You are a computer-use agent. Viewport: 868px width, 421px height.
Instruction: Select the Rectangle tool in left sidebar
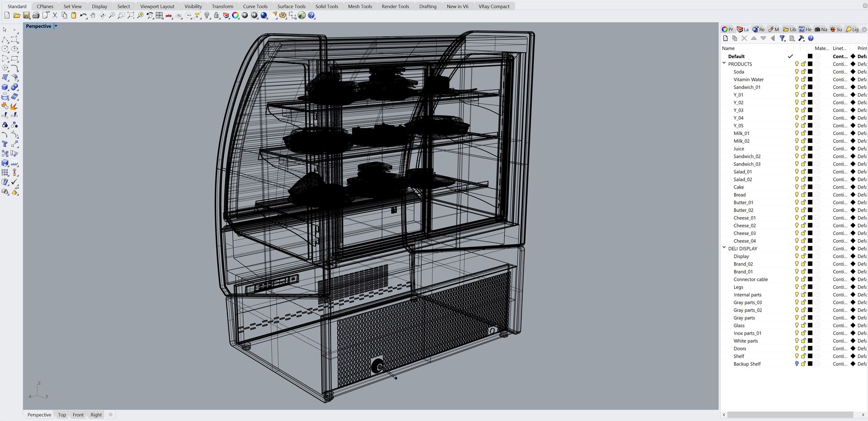point(14,58)
